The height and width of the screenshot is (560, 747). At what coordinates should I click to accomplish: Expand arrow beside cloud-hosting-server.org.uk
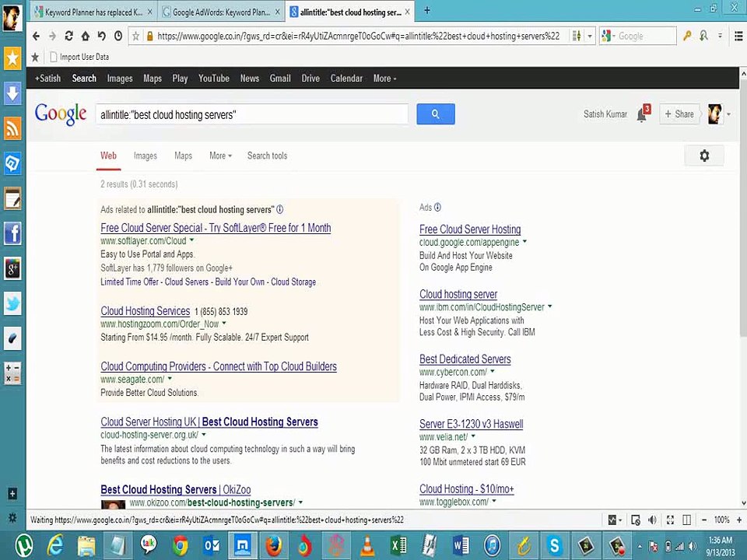point(204,434)
